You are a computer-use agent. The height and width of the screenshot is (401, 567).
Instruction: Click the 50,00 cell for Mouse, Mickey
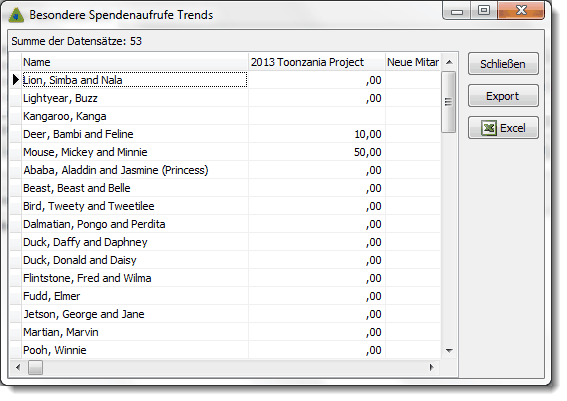point(317,152)
